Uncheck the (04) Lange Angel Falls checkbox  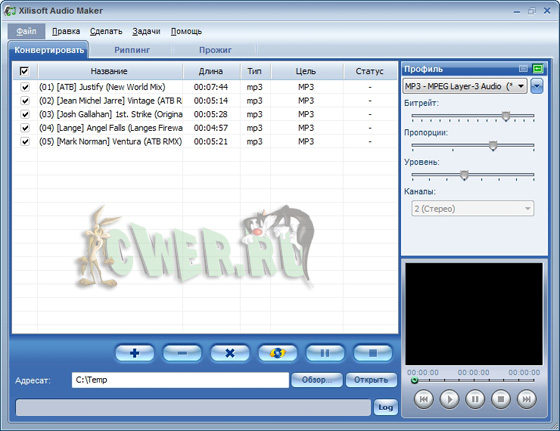[x=25, y=128]
